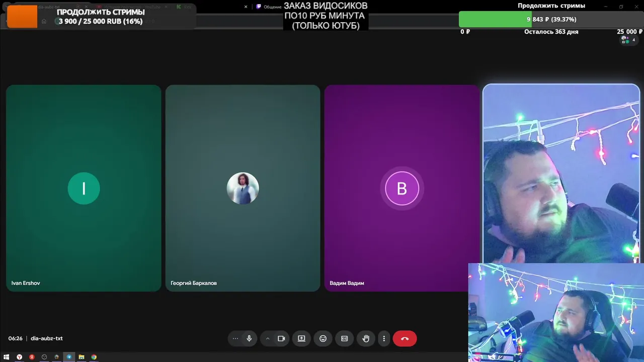Raise hand in the meeting
Viewport: 644px width, 362px height.
pyautogui.click(x=366, y=338)
